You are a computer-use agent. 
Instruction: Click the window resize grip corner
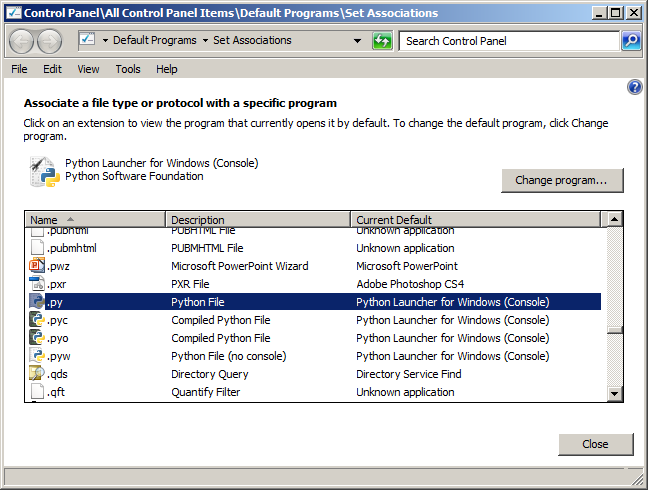point(638,480)
